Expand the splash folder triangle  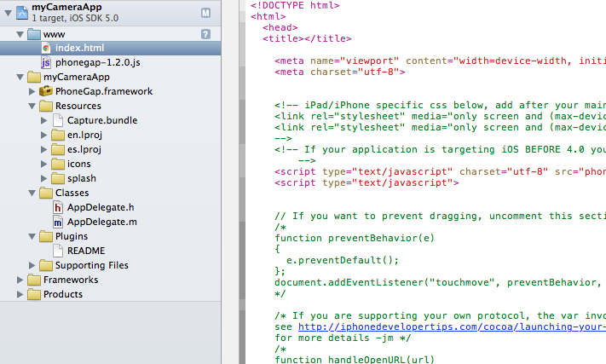(44, 178)
